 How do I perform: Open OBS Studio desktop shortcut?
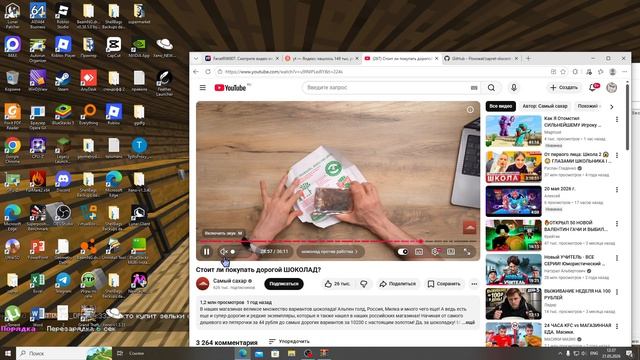63,215
